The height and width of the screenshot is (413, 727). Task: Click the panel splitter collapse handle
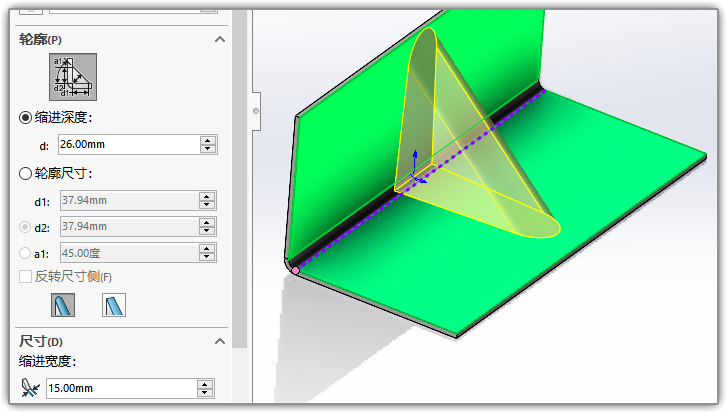256,110
